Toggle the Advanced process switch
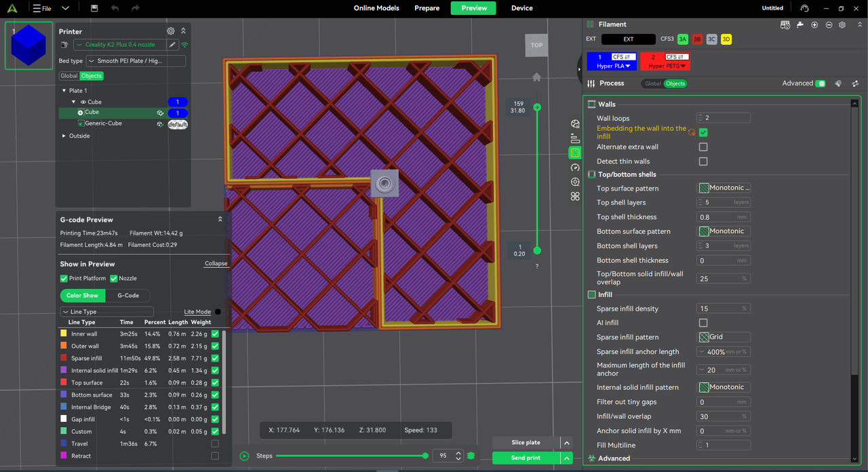 (x=821, y=83)
